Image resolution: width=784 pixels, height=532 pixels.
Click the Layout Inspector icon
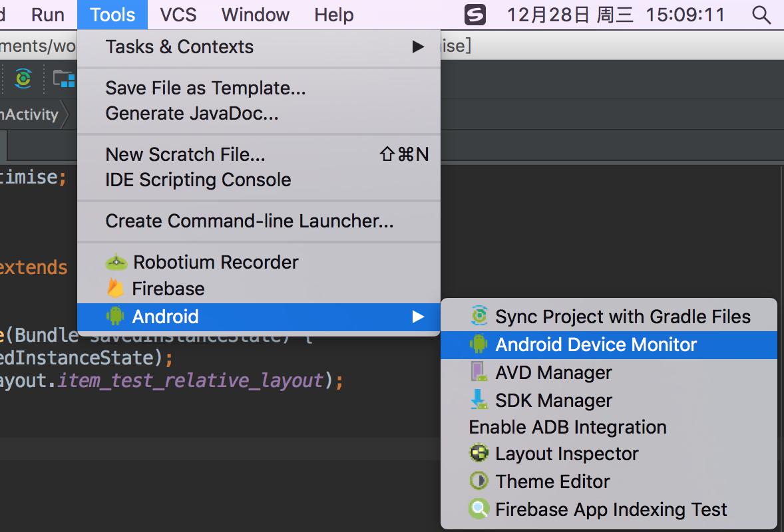click(479, 454)
